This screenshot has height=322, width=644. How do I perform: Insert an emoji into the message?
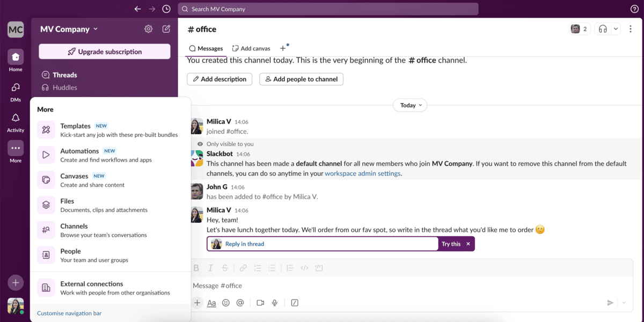coord(225,303)
